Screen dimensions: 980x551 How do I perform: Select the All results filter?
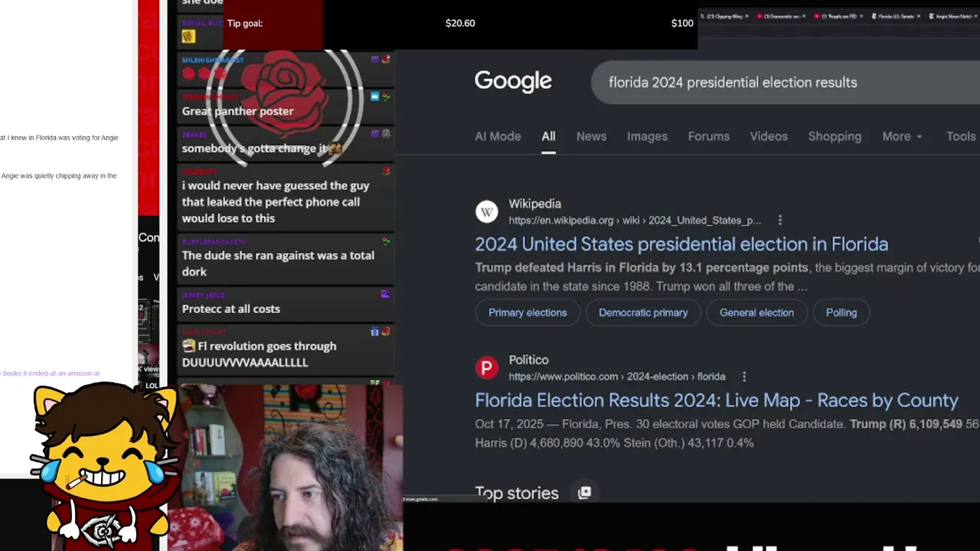(548, 136)
